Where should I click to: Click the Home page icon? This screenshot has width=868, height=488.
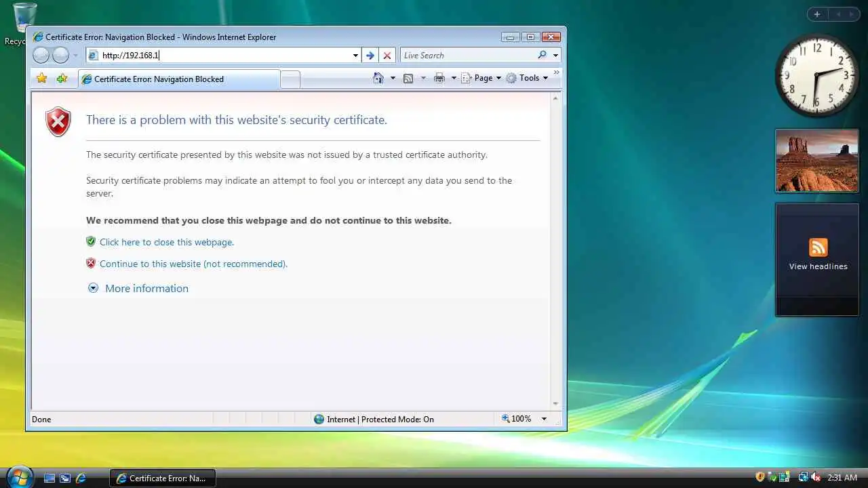(x=379, y=78)
